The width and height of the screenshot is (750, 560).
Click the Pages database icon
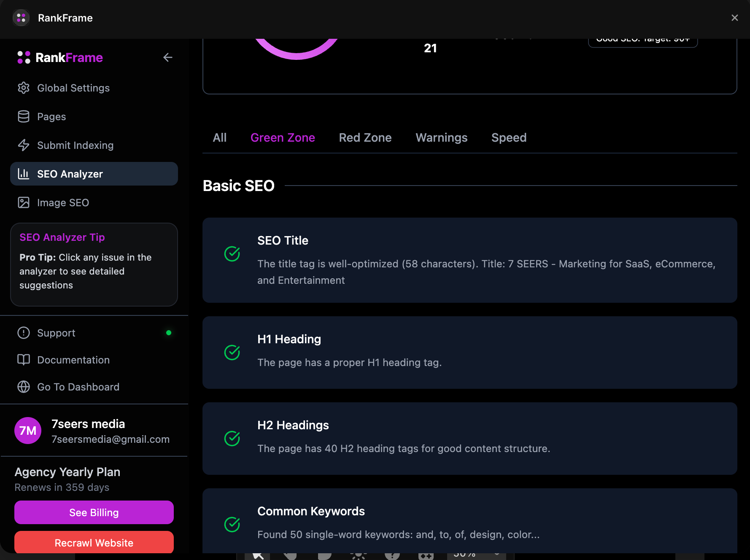(24, 116)
